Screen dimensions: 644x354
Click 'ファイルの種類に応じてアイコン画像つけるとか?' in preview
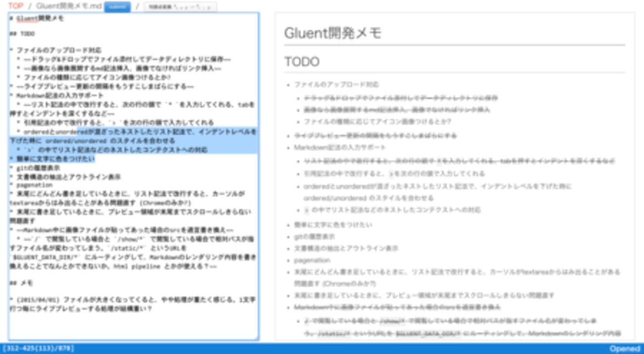[377, 121]
